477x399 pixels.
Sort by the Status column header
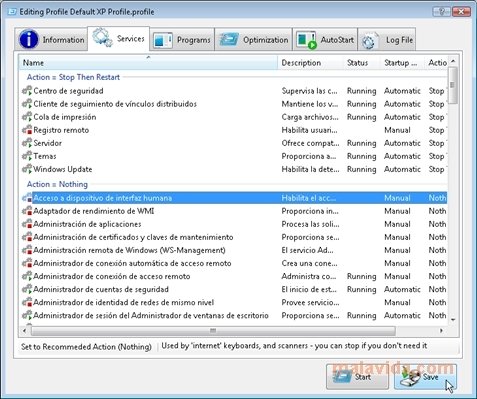coord(362,63)
